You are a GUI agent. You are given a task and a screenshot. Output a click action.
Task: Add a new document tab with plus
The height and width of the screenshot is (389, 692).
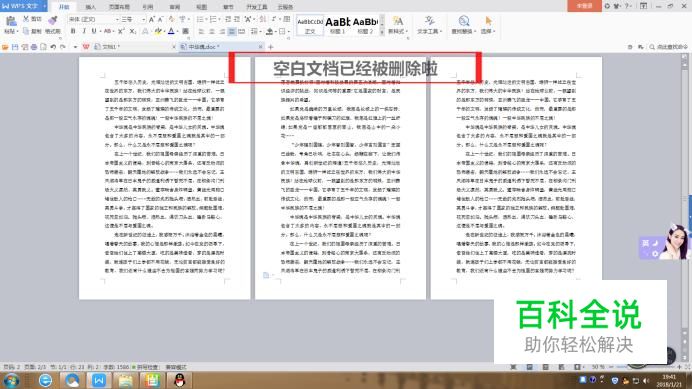click(271, 47)
